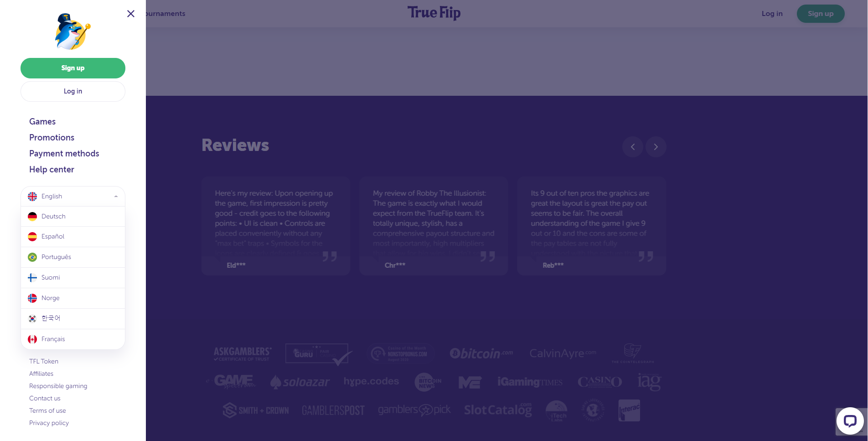Click the Interac logo
The image size is (868, 441).
(x=629, y=410)
